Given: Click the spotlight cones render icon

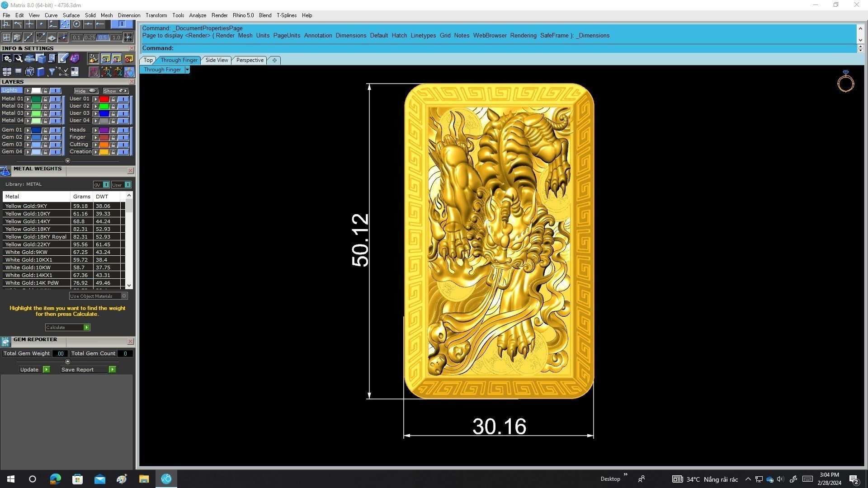Looking at the screenshot, I should coord(93,58).
